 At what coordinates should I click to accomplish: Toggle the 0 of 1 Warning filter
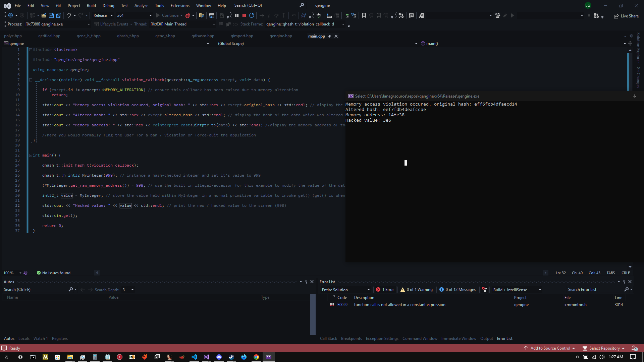pos(416,290)
